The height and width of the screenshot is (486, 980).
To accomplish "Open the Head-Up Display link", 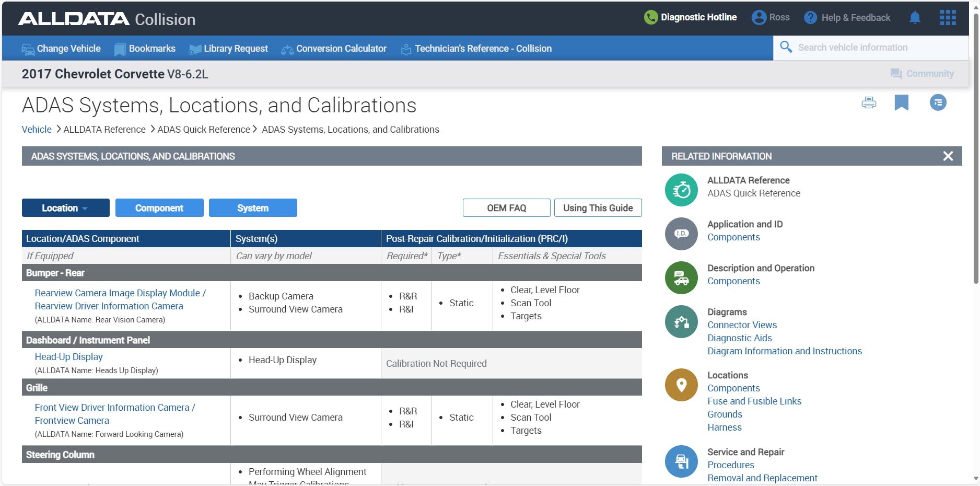I will pos(68,356).
